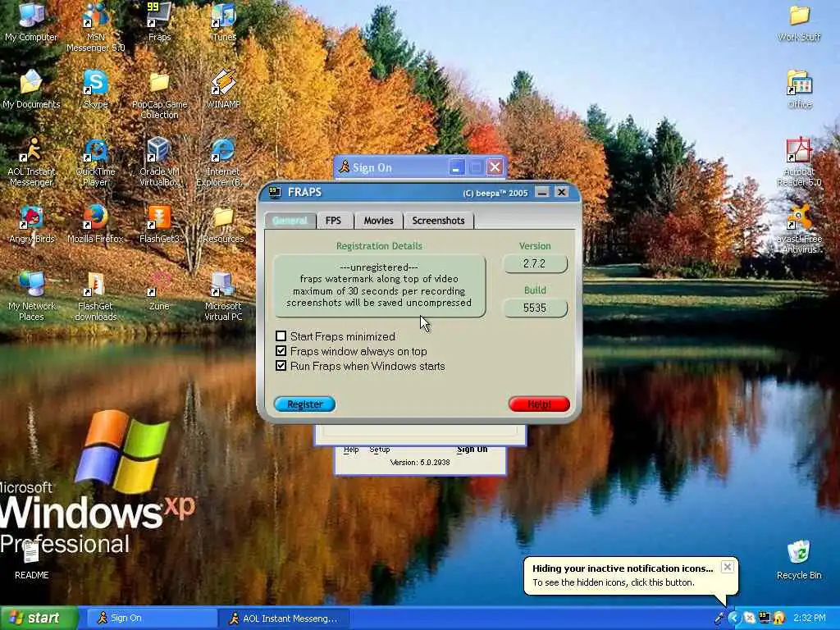Select the Fraps desktop shortcut
Screen dimensions: 840x630
pos(159,21)
